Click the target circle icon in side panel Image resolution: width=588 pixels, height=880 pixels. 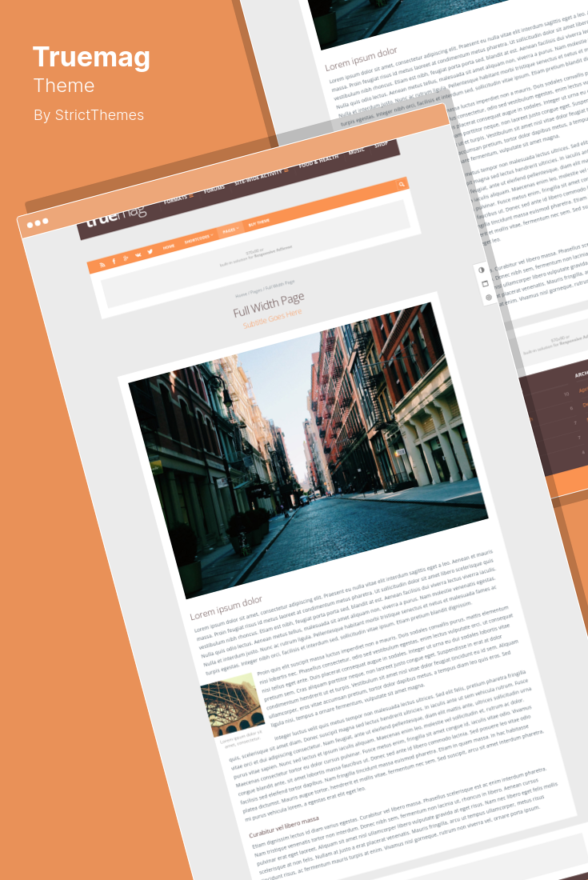tap(488, 298)
